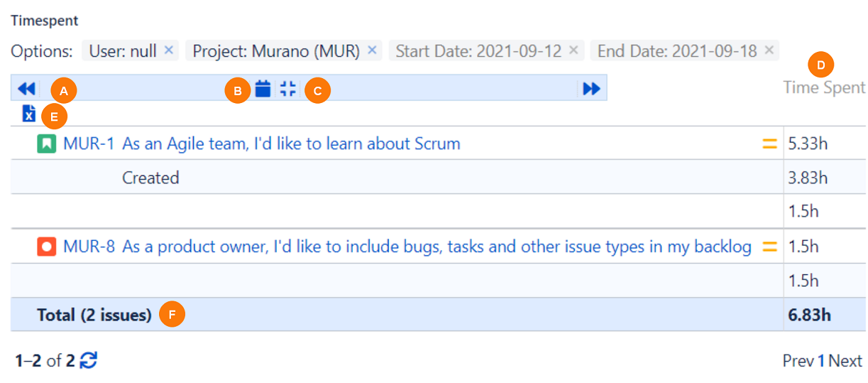
Task: Click medium priority icon on MUR-1 row
Action: coord(769,144)
